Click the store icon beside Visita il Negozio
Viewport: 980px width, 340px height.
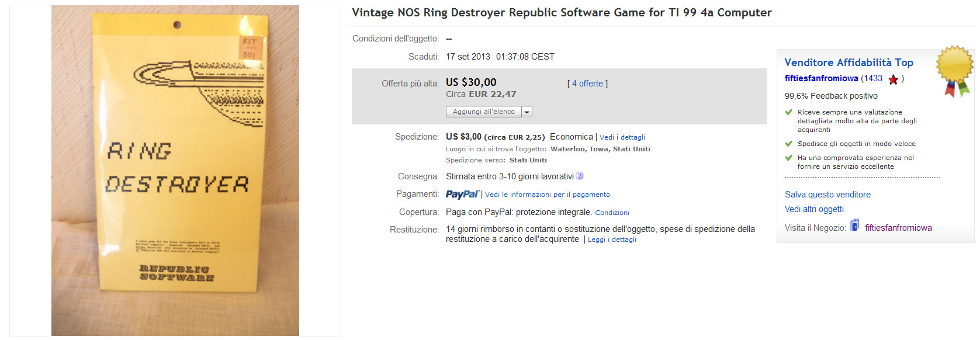point(854,225)
